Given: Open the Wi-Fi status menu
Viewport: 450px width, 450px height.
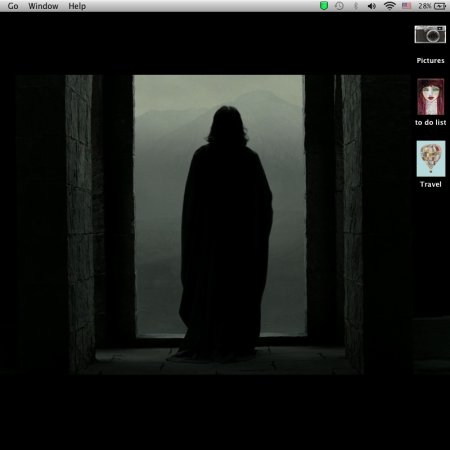Looking at the screenshot, I should tap(389, 6).
